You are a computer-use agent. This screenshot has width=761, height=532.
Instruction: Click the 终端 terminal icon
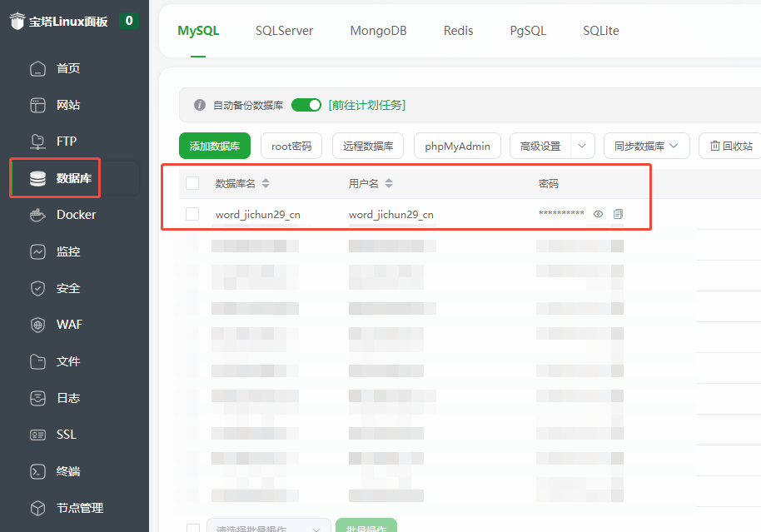(x=37, y=471)
